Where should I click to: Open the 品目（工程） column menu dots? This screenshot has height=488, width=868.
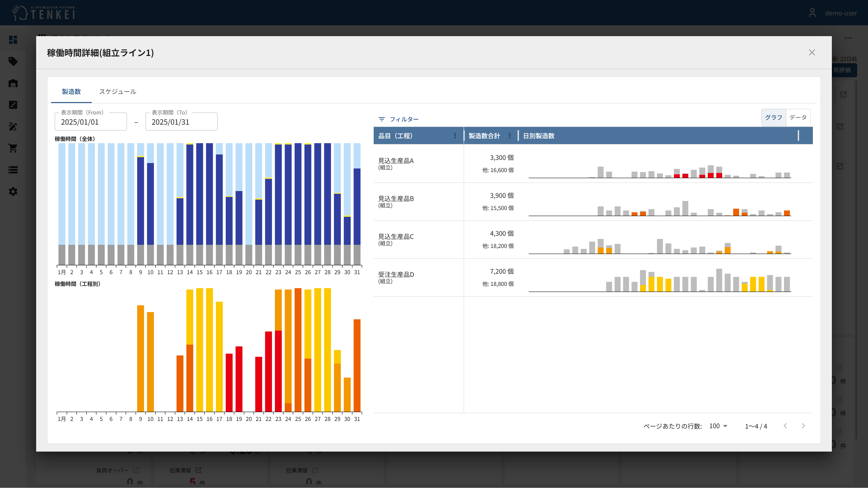pos(455,135)
